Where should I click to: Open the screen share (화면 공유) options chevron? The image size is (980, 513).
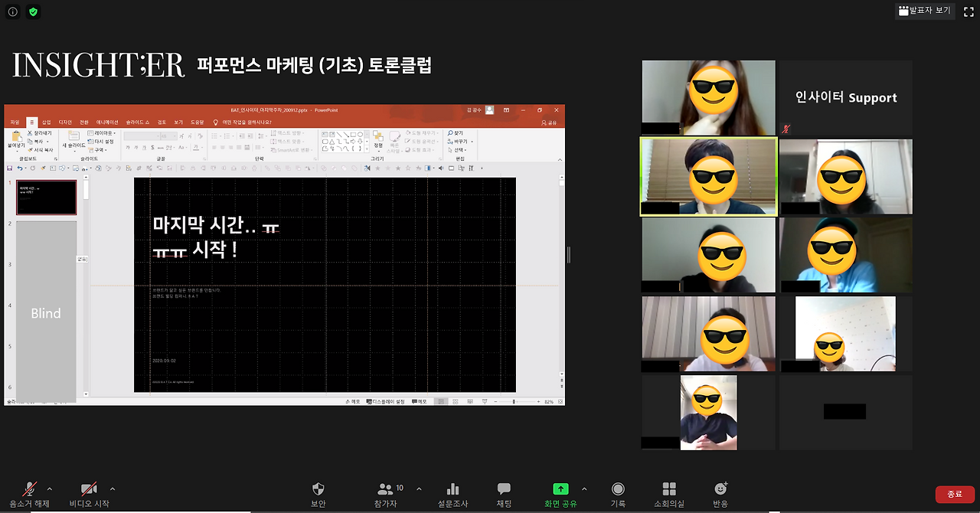point(585,488)
